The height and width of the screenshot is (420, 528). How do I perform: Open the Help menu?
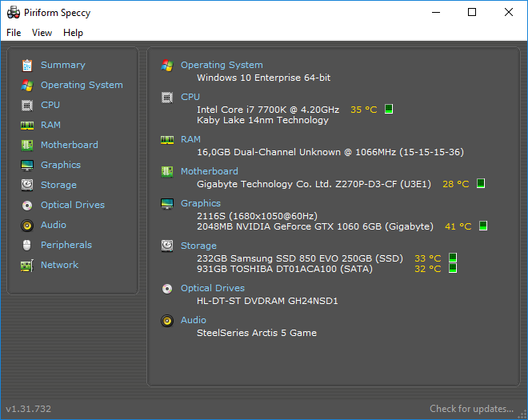tap(73, 33)
